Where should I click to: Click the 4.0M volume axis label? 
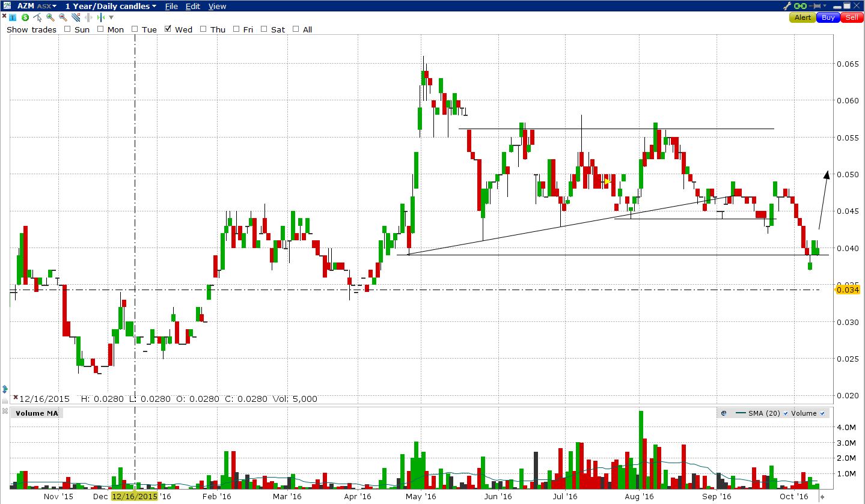(846, 427)
